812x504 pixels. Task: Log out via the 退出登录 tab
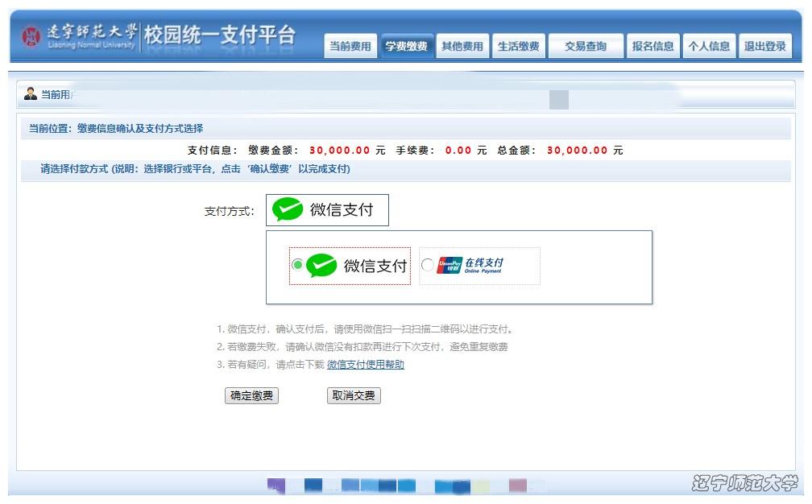[764, 47]
